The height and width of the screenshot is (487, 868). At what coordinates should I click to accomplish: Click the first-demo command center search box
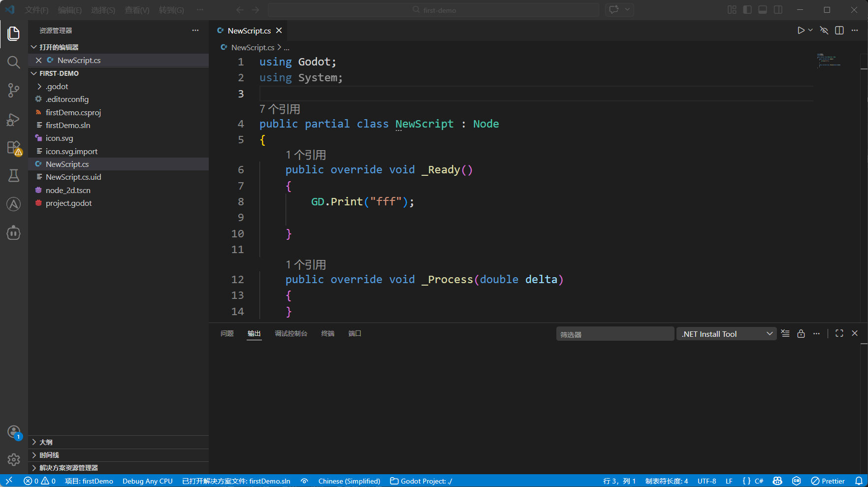click(x=433, y=10)
